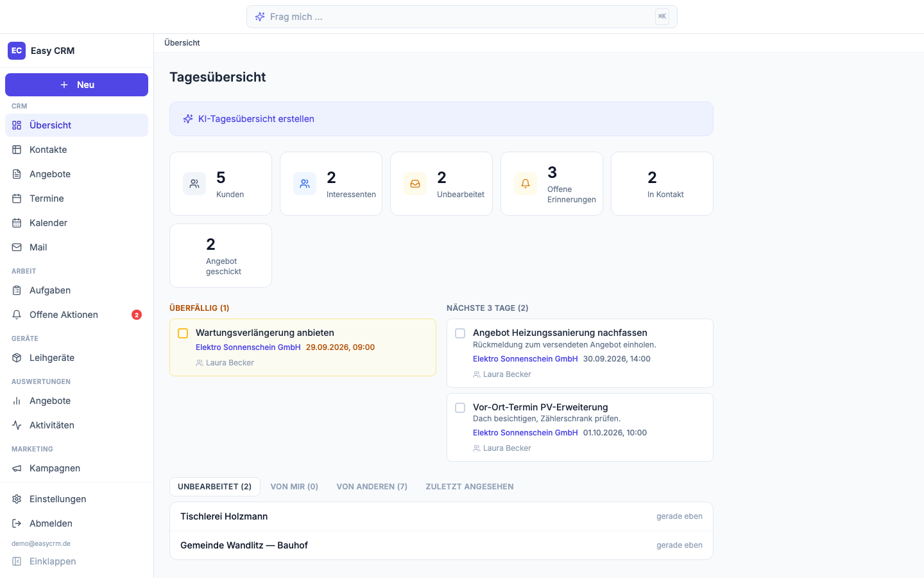Click the Easy CRM app title
924x578 pixels.
coord(53,51)
